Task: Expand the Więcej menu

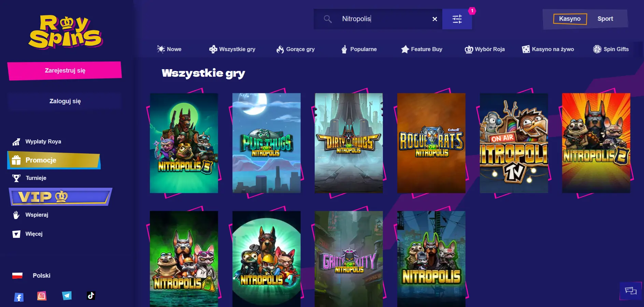Action: (33, 234)
